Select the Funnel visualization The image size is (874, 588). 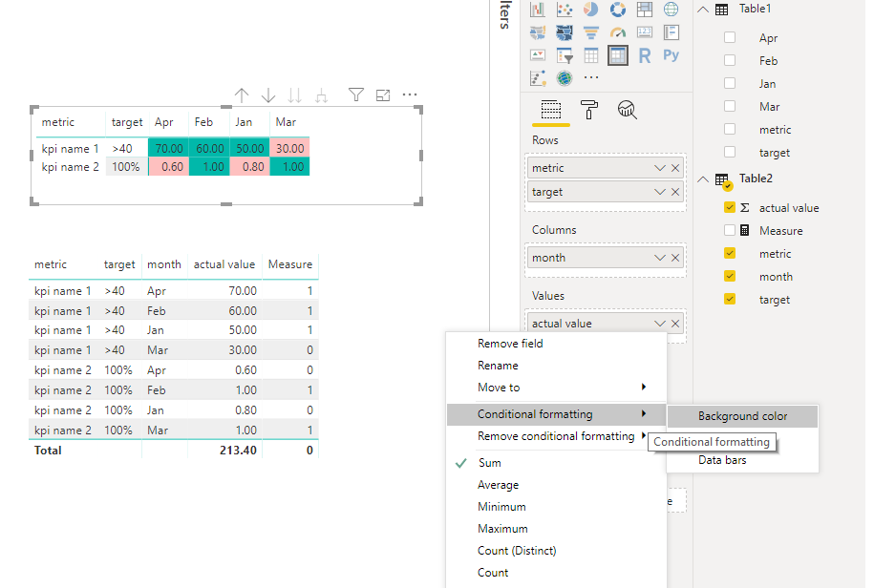pos(591,32)
